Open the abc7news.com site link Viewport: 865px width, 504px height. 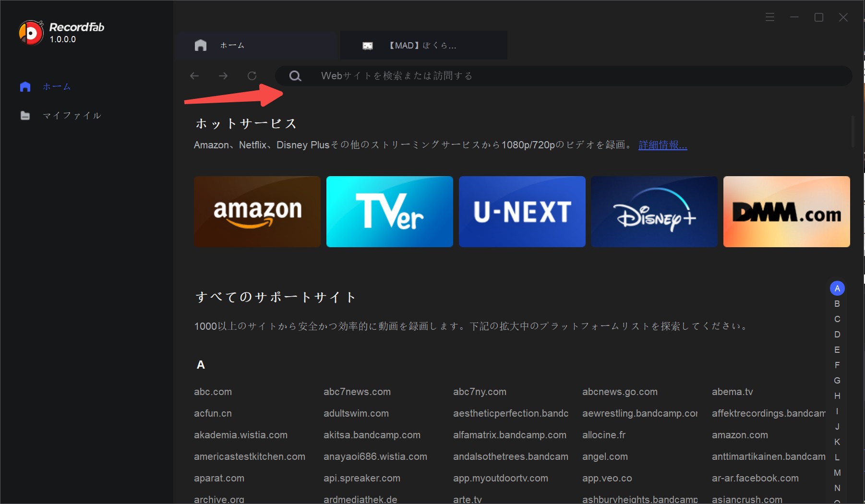(x=357, y=392)
